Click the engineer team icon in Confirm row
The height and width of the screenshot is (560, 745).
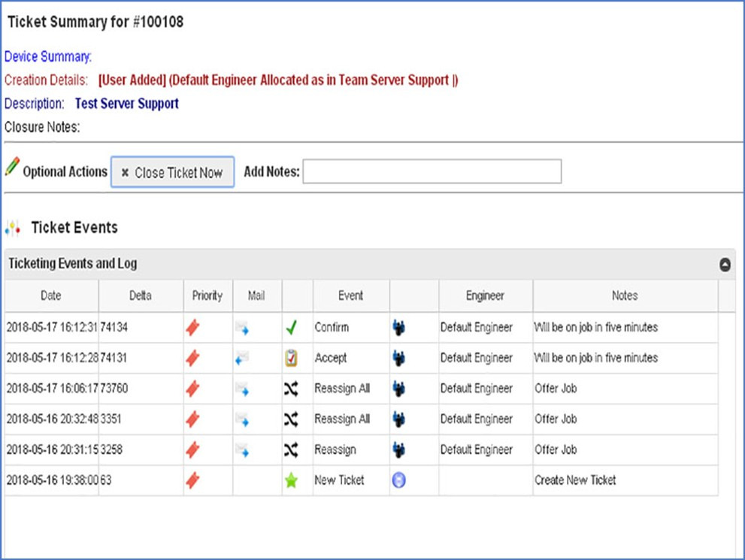click(398, 327)
